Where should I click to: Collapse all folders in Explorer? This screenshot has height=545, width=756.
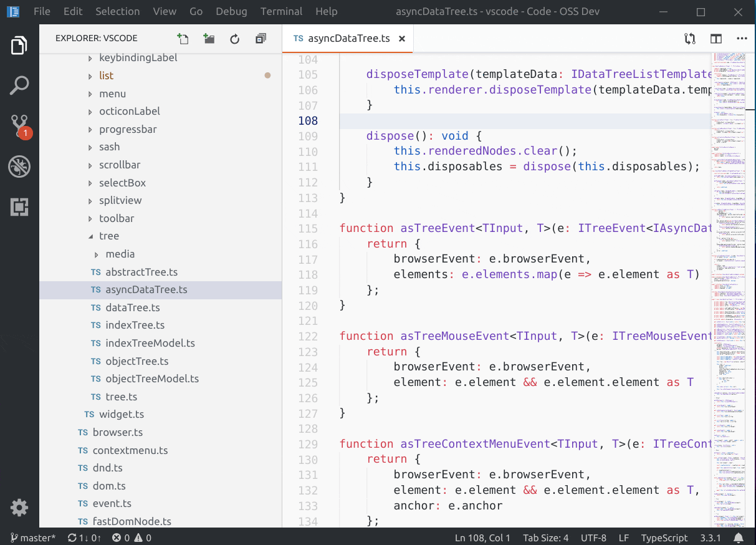pyautogui.click(x=261, y=39)
